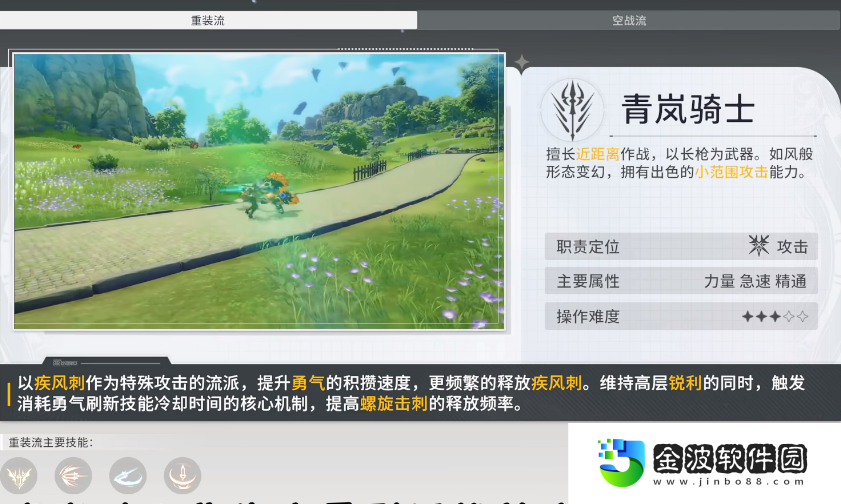Switch to the 重装流 tab
841x504 pixels.
208,20
